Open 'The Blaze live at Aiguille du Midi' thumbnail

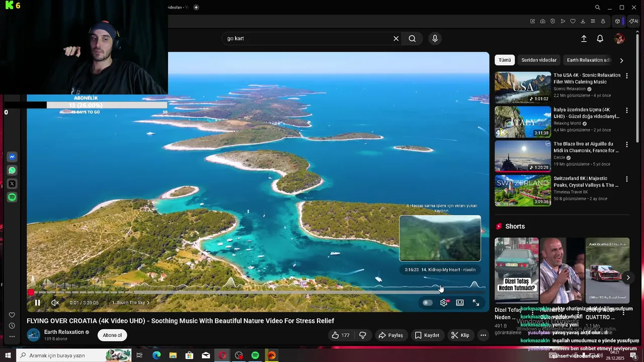pyautogui.click(x=523, y=156)
